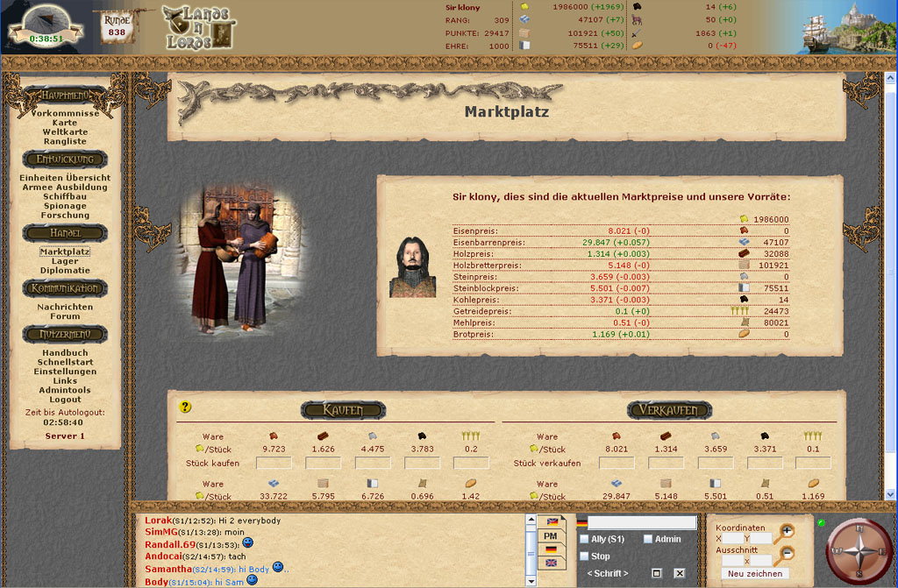Click the grain icon under Kaufen
Screen dimensions: 898x588
coord(471,436)
